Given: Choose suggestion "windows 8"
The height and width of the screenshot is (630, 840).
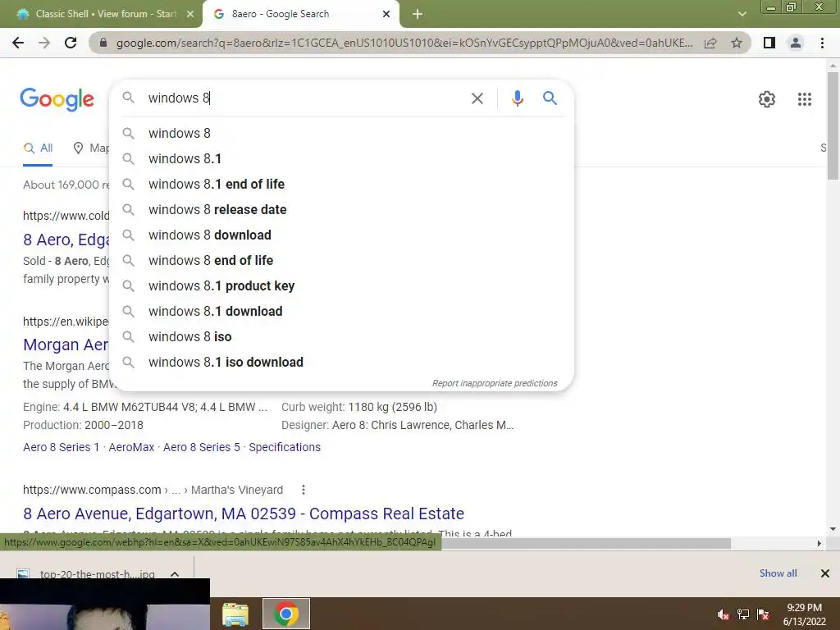Looking at the screenshot, I should [x=342, y=133].
